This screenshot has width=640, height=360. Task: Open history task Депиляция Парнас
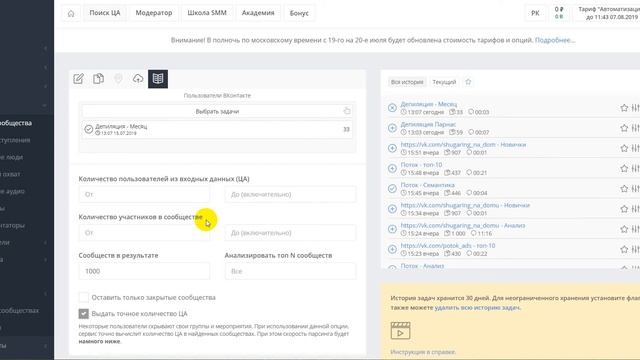(x=428, y=124)
